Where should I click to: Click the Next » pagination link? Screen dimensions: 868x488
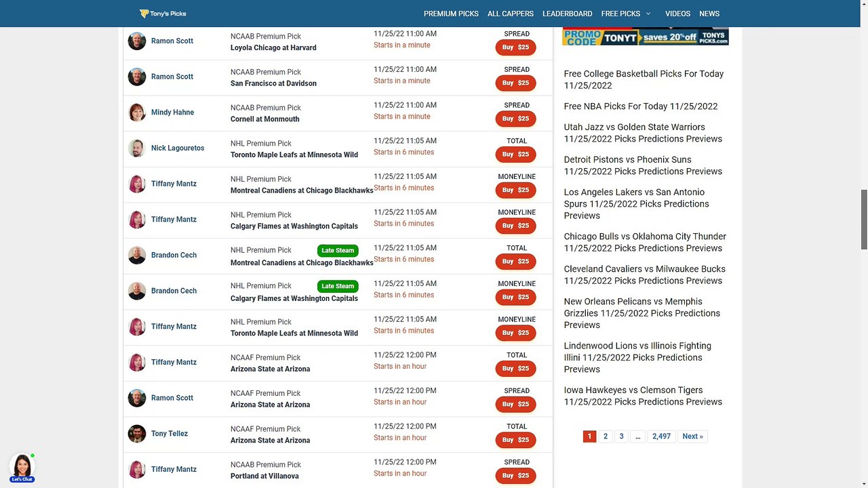692,436
